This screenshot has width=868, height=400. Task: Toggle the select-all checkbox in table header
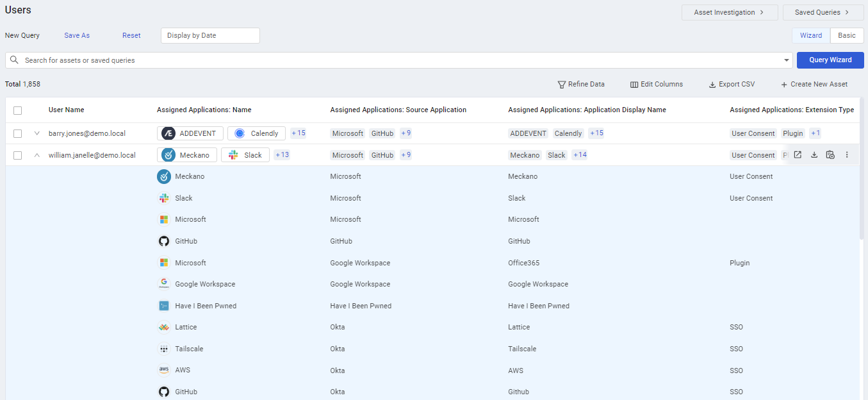pos(17,110)
